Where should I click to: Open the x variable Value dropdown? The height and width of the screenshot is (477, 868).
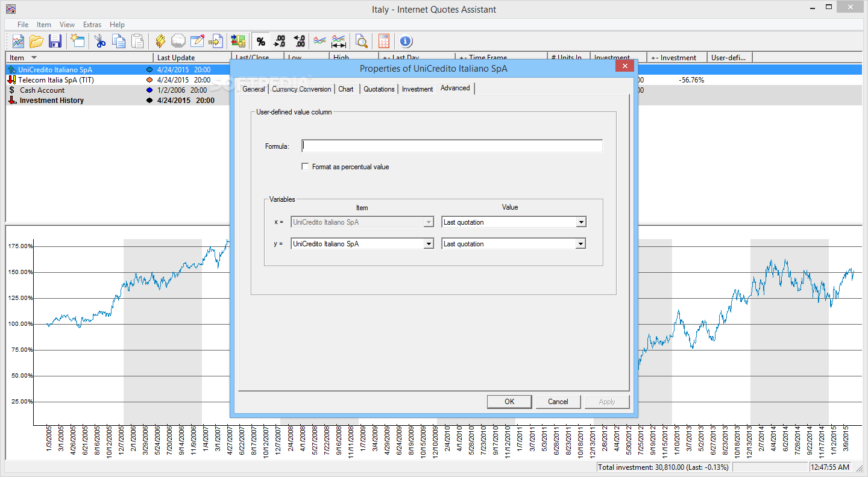coord(581,222)
